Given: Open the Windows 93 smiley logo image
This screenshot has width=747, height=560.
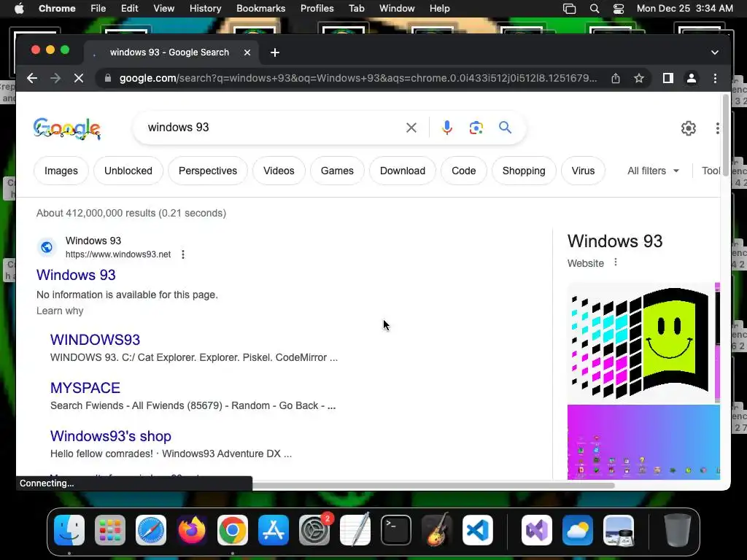Looking at the screenshot, I should point(640,343).
